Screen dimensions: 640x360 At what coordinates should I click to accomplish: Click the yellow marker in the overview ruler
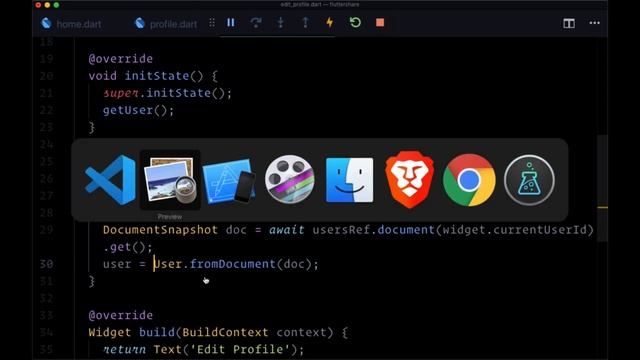[602, 207]
